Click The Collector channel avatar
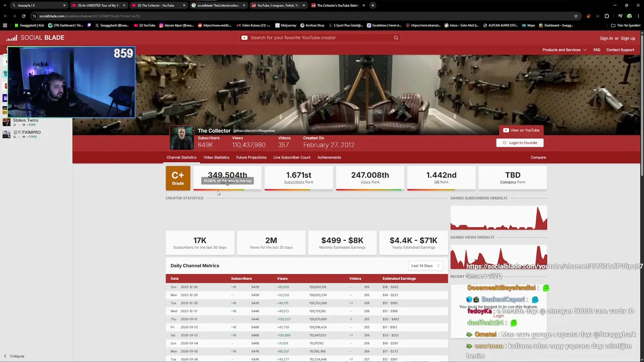 point(181,138)
